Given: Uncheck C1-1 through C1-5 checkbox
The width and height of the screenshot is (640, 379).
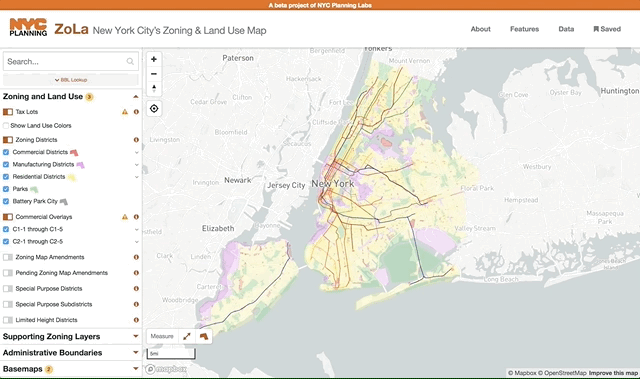Looking at the screenshot, I should click(6, 229).
